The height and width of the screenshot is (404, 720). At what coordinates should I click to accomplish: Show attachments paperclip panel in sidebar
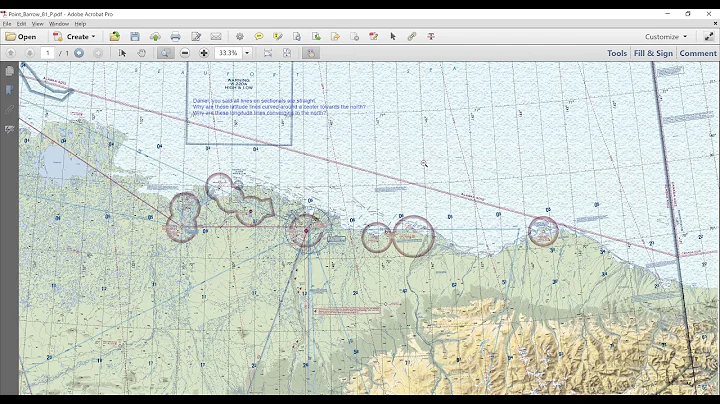[9, 110]
